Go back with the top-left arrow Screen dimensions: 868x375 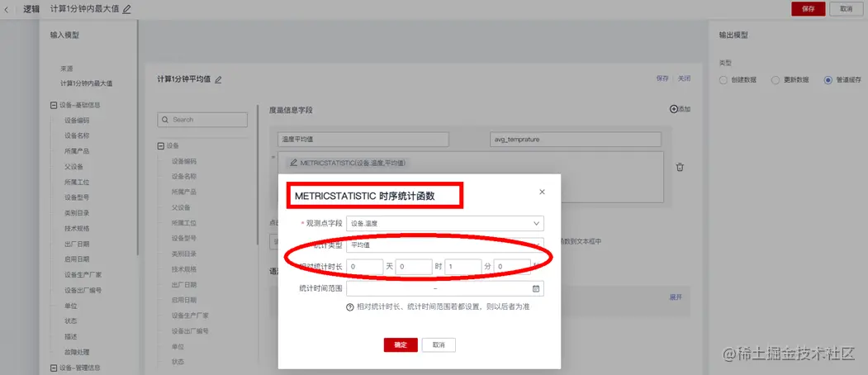tap(6, 9)
